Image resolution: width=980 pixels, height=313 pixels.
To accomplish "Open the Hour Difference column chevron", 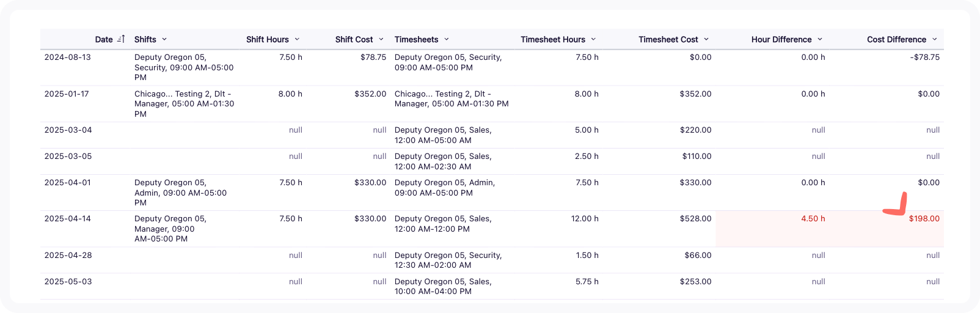I will click(820, 39).
